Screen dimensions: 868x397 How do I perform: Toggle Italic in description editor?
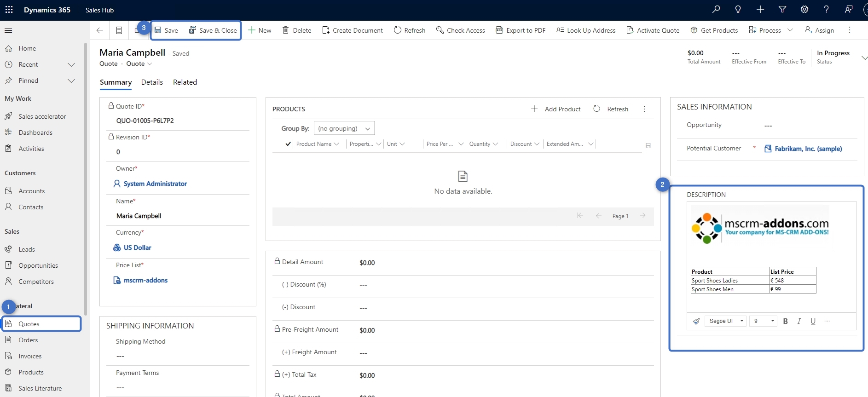point(799,321)
